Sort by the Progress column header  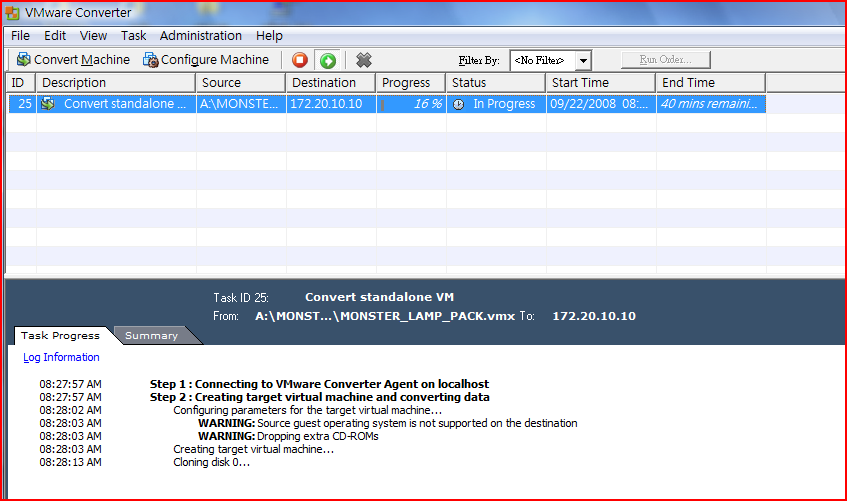click(411, 83)
